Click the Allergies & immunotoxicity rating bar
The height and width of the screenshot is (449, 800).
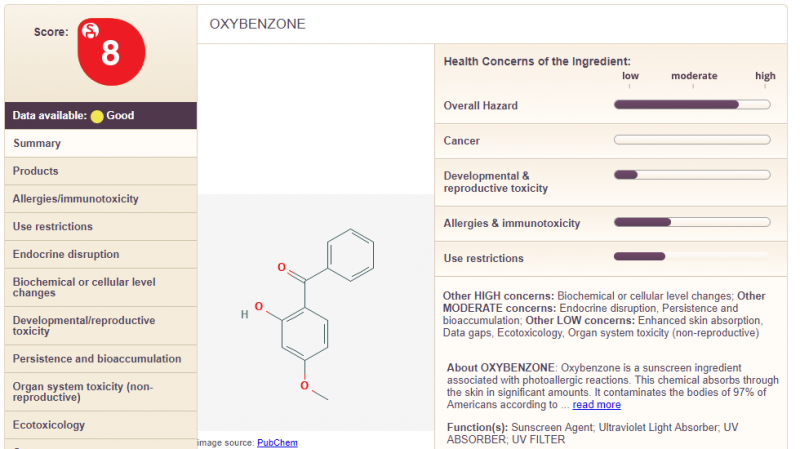691,222
